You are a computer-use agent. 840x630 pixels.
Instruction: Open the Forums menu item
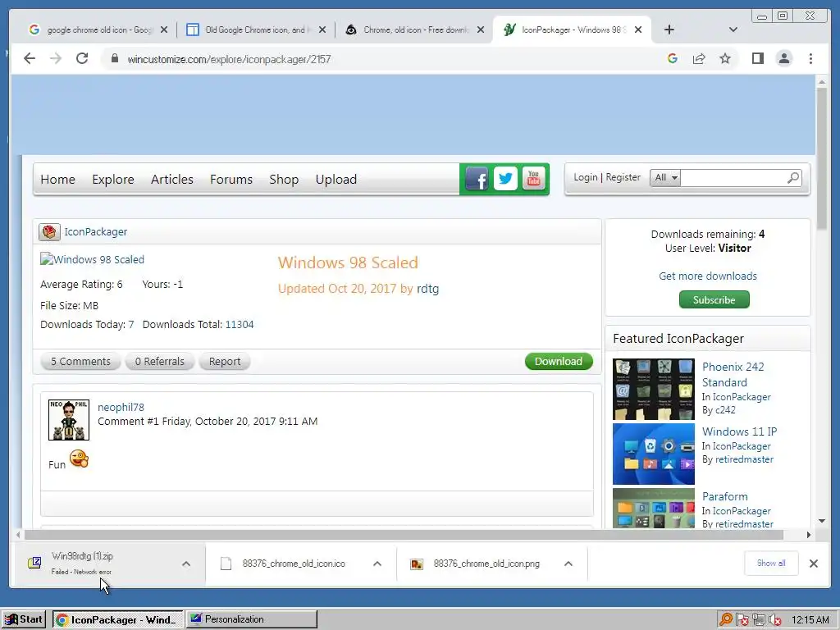tap(231, 180)
